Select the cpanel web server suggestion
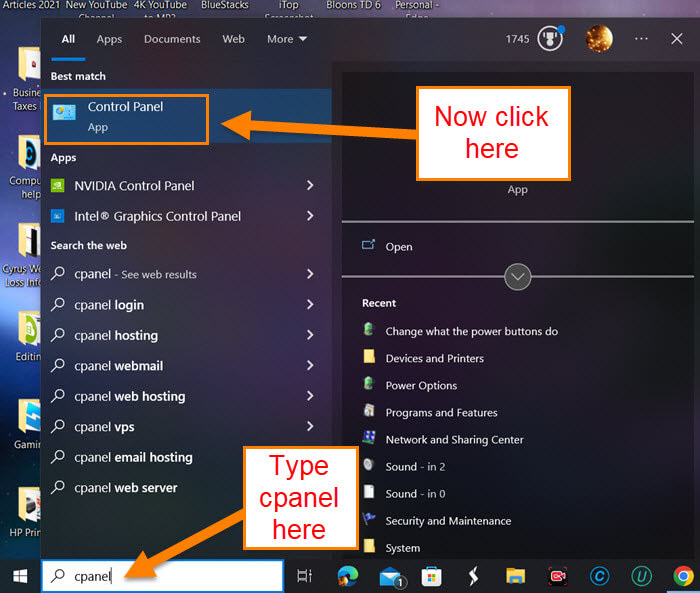The height and width of the screenshot is (593, 700). point(125,488)
